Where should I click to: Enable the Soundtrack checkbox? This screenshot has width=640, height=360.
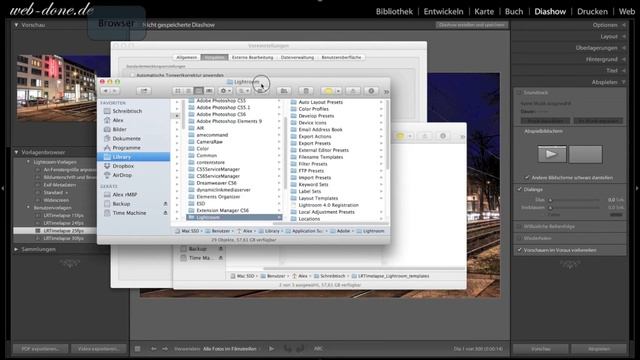point(519,93)
